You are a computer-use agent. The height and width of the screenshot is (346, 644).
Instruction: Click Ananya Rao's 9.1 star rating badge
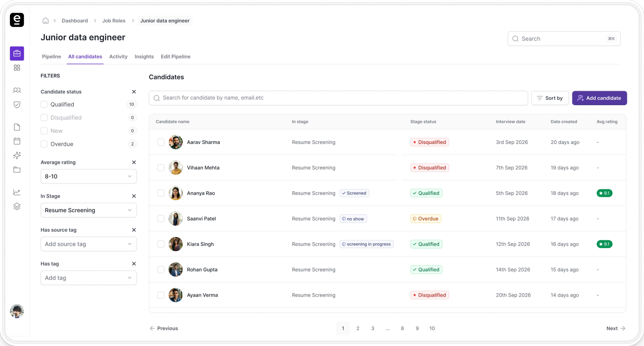pyautogui.click(x=604, y=193)
